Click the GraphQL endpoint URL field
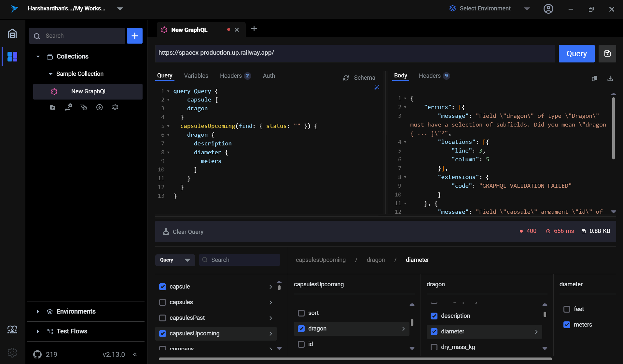 tap(355, 54)
